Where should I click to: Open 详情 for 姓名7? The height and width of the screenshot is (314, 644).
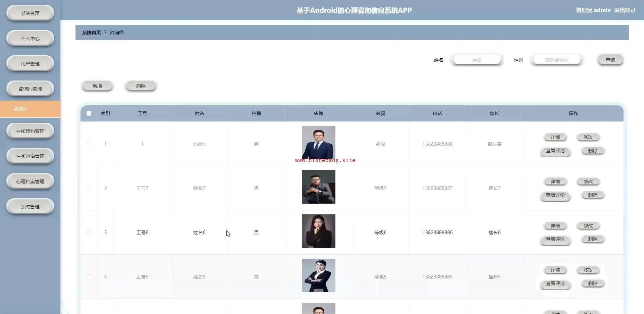(555, 181)
